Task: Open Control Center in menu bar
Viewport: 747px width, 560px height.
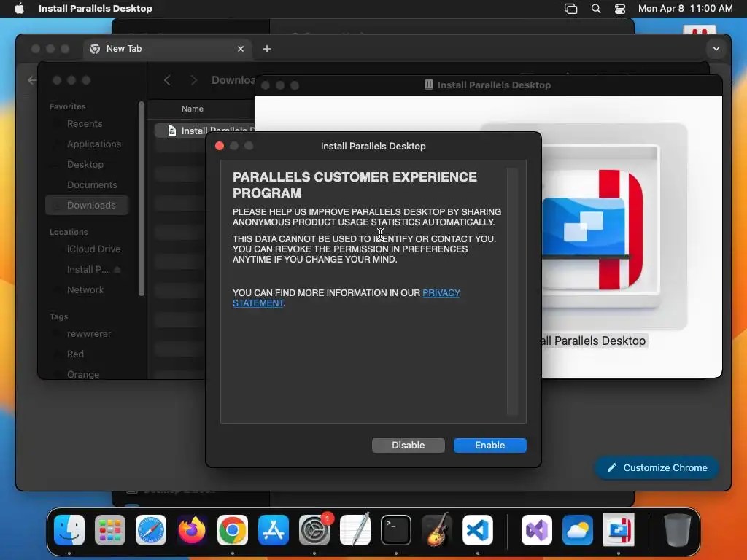Action: [x=620, y=9]
